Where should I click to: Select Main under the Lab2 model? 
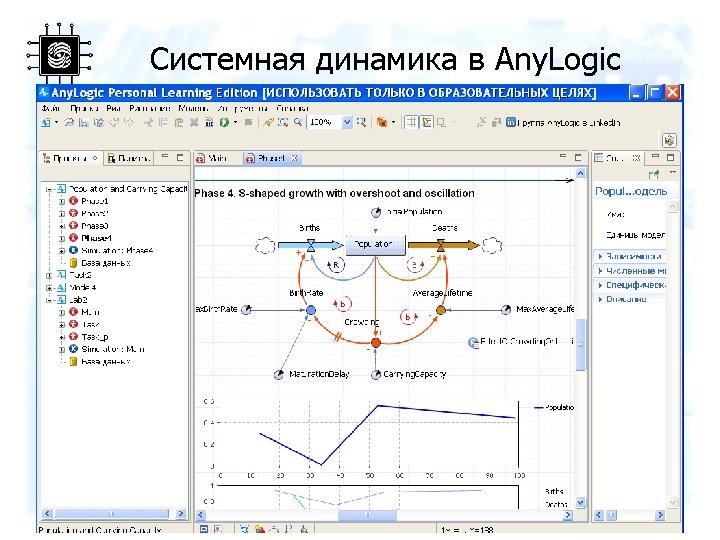[x=90, y=312]
